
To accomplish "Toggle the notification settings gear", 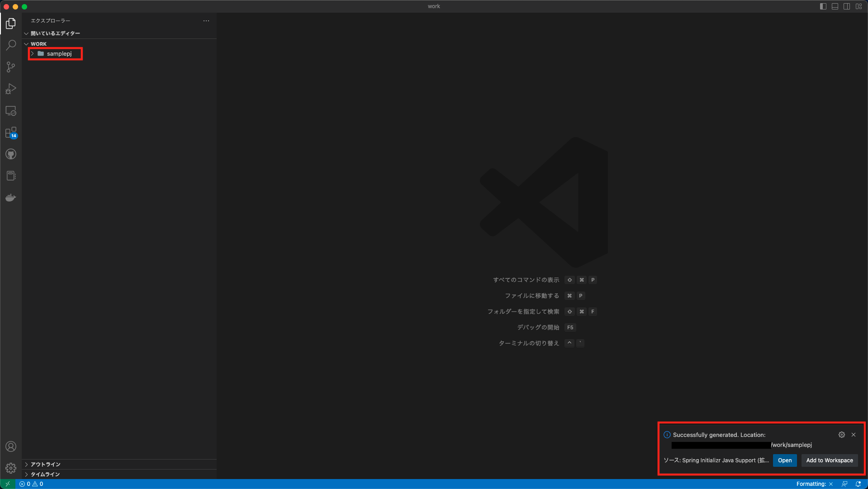I will click(842, 435).
